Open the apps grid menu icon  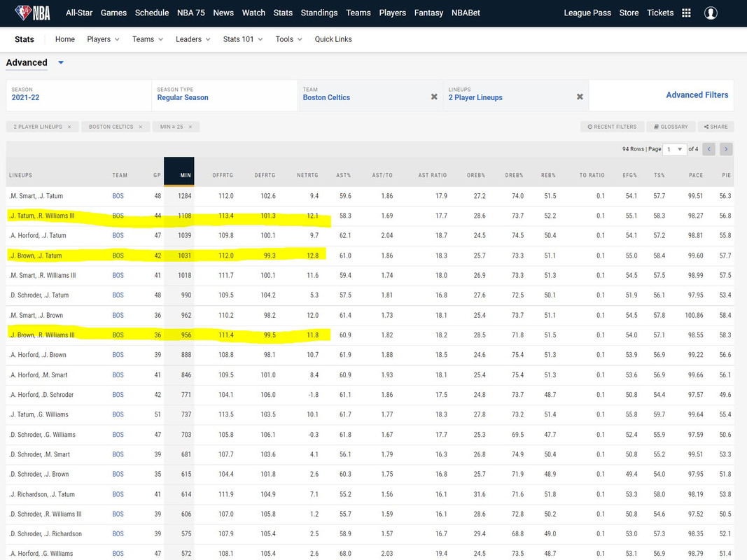pos(686,13)
